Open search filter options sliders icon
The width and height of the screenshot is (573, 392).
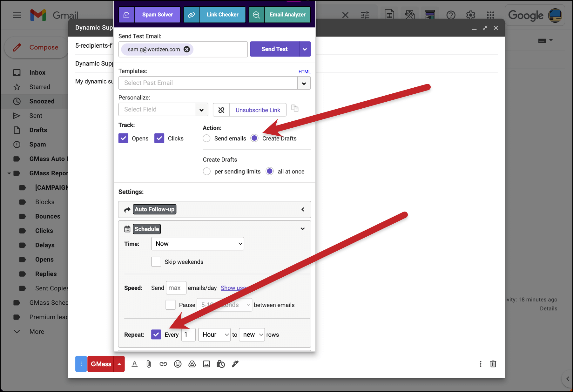(365, 15)
